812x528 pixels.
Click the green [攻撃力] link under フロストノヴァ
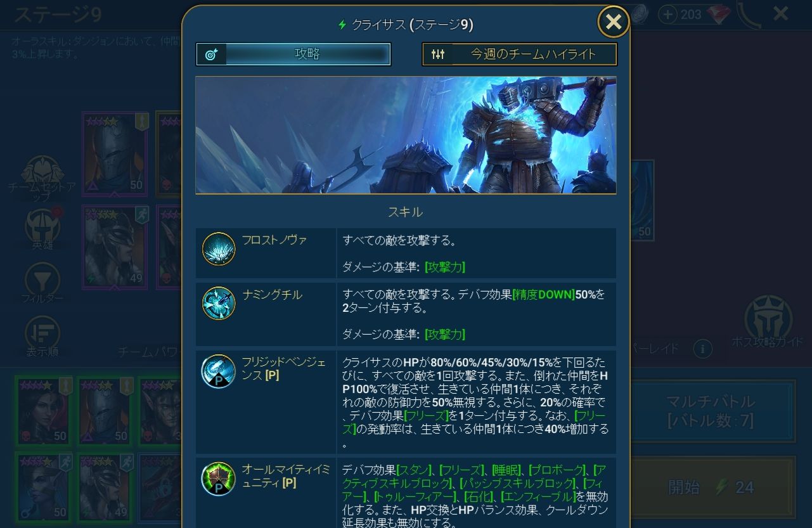coord(445,267)
